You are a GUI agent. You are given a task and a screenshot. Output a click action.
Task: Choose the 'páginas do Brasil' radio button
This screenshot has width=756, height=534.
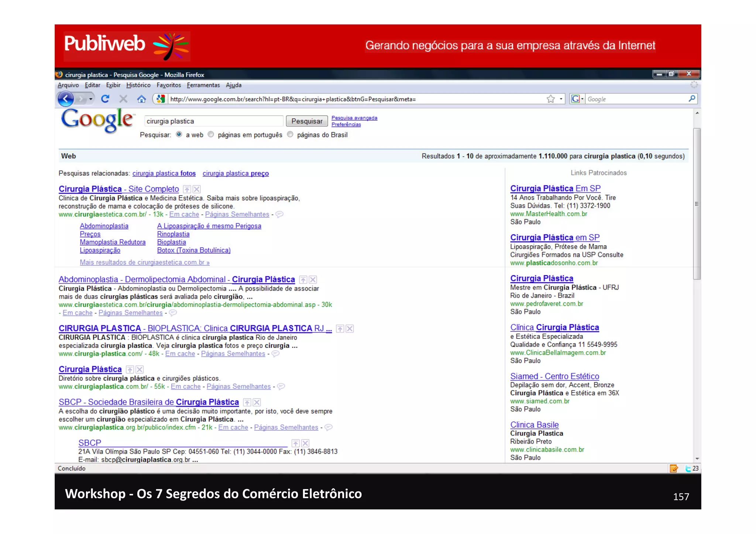[x=290, y=135]
